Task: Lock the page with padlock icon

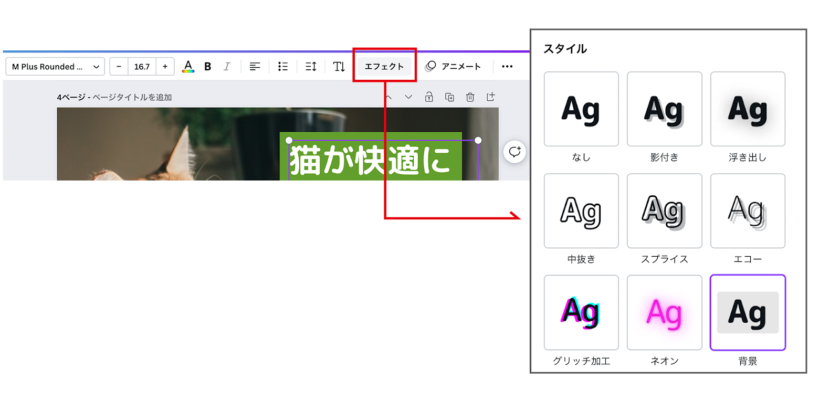Action: pos(428,97)
